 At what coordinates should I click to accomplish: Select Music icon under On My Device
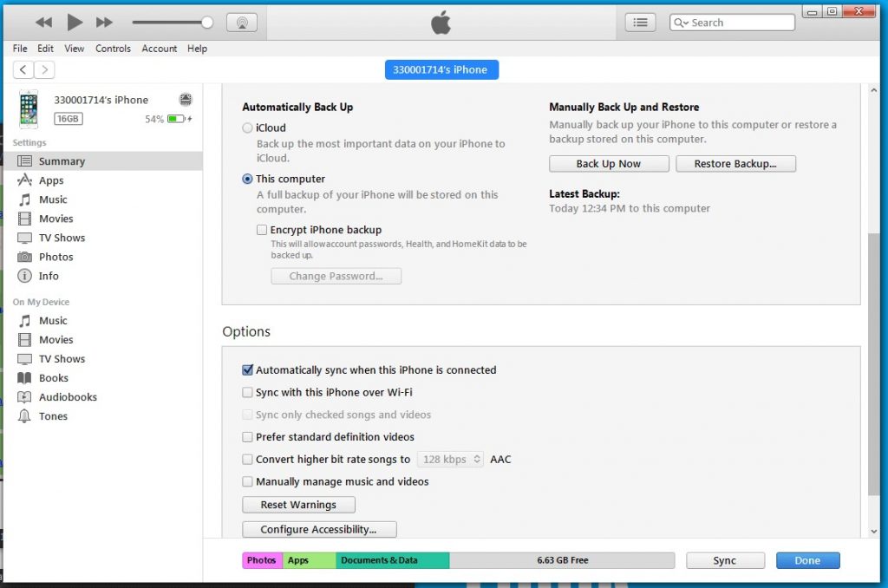pyautogui.click(x=24, y=321)
